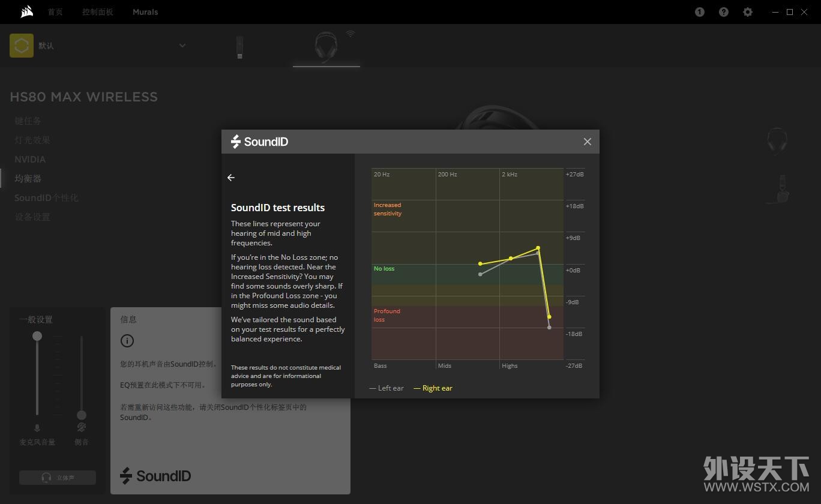
Task: Select 键任务 in the sidebar
Action: coord(28,121)
